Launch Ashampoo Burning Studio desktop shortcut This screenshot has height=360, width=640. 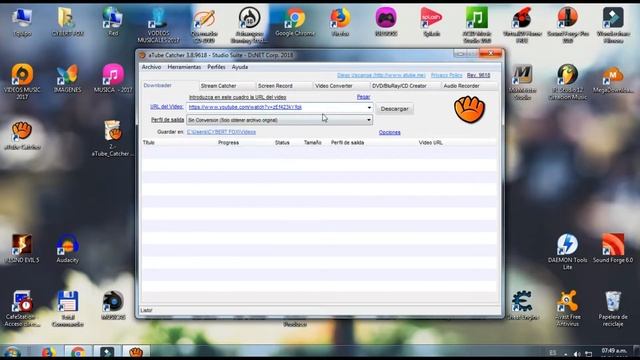[x=249, y=25]
